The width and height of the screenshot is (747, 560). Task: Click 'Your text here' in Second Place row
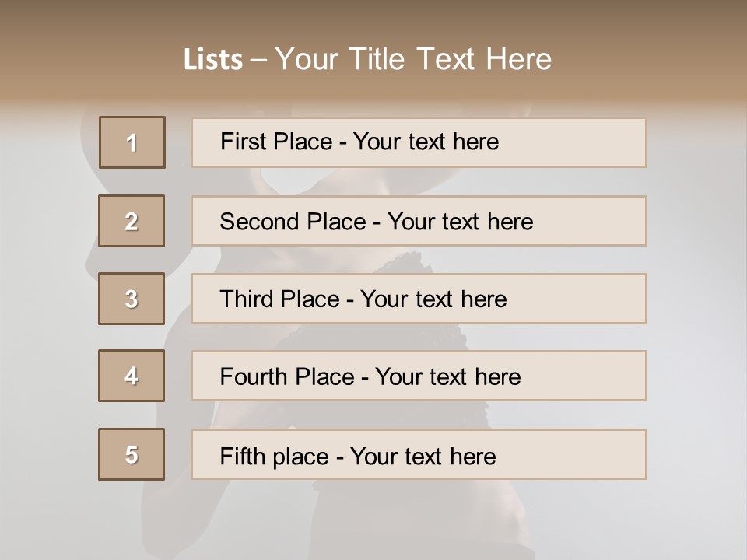coord(460,222)
